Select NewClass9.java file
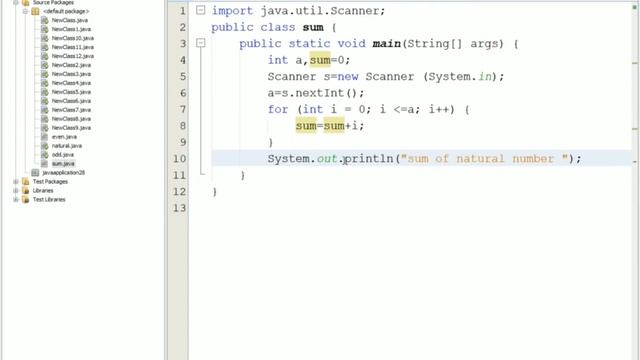This screenshot has height=360, width=640. click(x=71, y=128)
